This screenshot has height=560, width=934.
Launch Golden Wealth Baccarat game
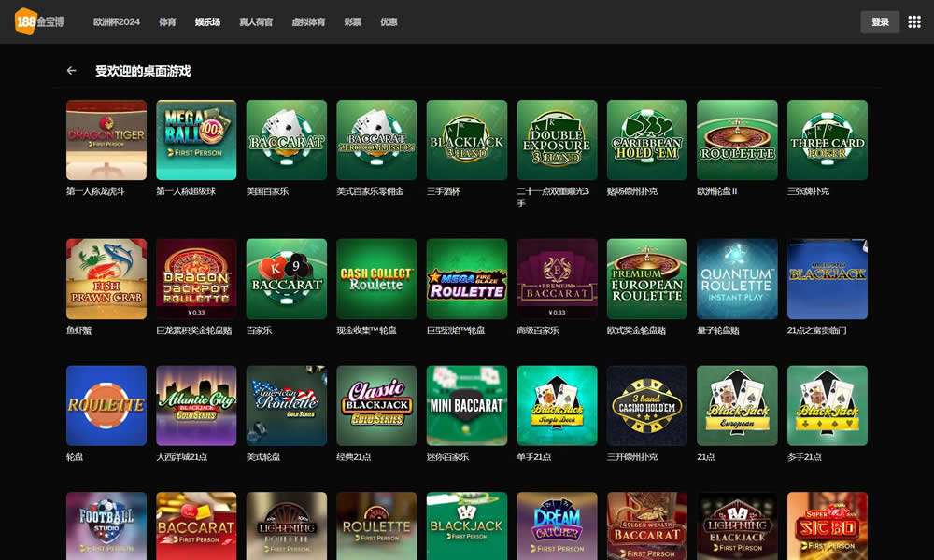647,526
